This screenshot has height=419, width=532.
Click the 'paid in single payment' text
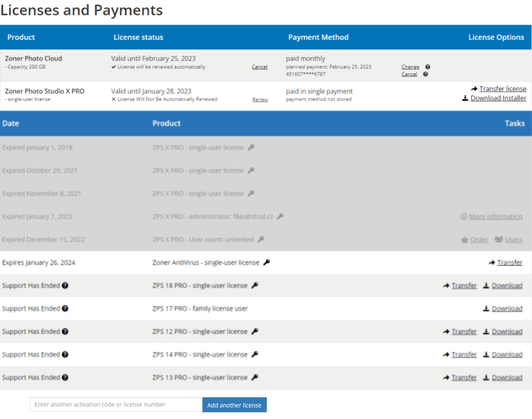pyautogui.click(x=320, y=91)
